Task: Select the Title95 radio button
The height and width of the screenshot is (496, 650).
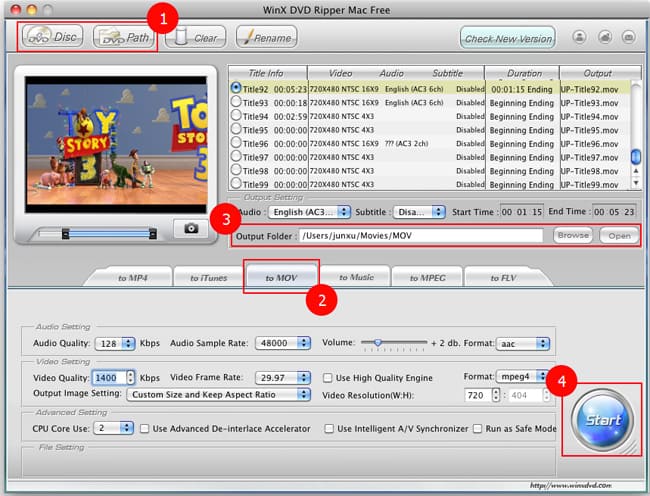Action: point(236,129)
